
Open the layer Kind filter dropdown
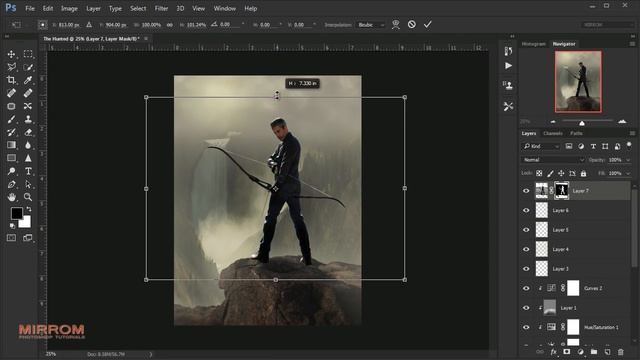[541, 146]
